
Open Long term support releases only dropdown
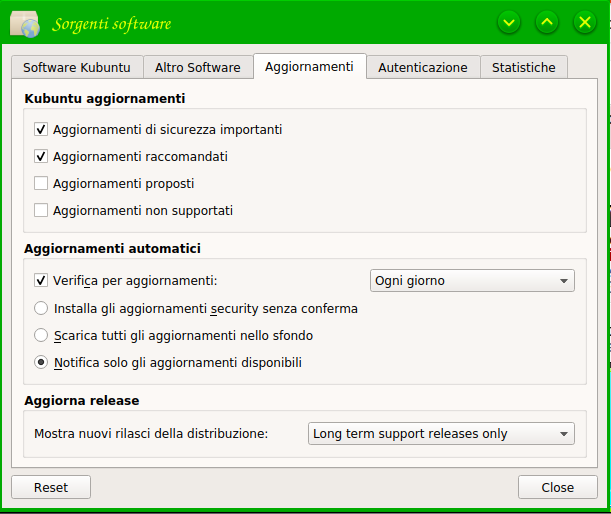pyautogui.click(x=441, y=434)
